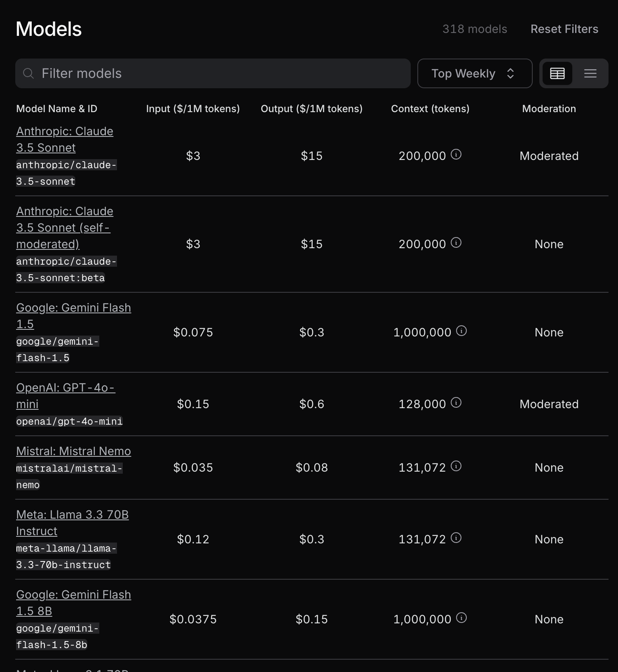Switch to the table view icon
The image size is (618, 672).
pyautogui.click(x=557, y=73)
